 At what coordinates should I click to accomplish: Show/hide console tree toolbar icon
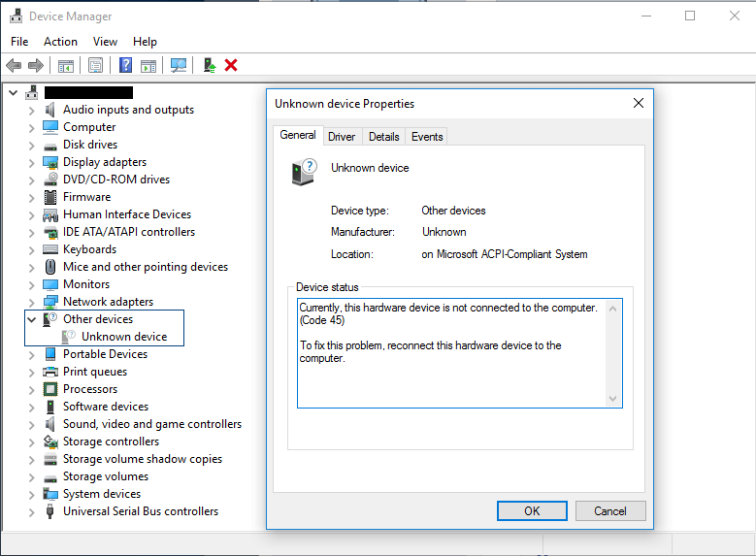66,65
